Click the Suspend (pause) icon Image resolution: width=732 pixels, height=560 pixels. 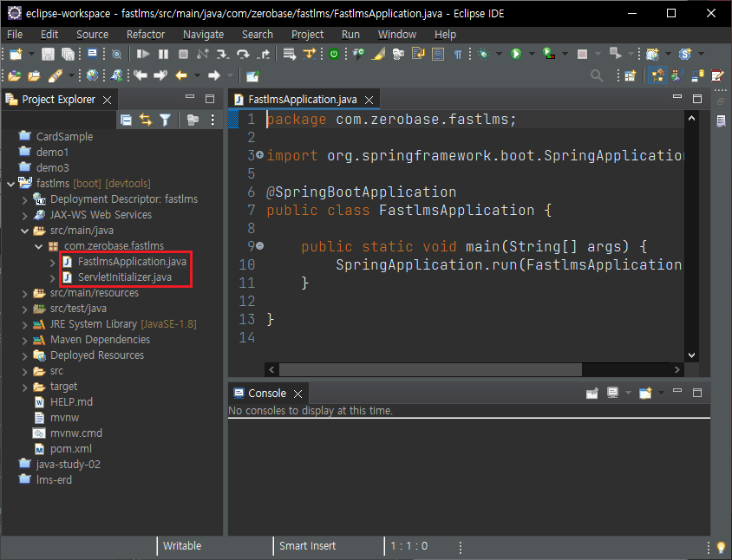(163, 54)
